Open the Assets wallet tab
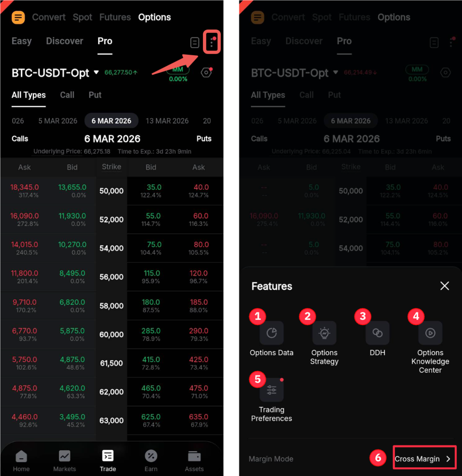The image size is (462, 476). click(194, 460)
